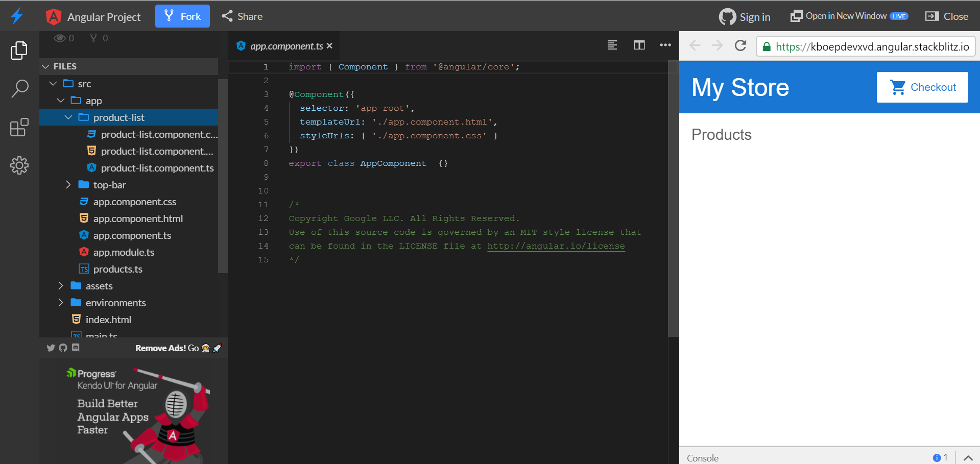Expand the assets folder
The width and height of the screenshot is (980, 464).
61,286
